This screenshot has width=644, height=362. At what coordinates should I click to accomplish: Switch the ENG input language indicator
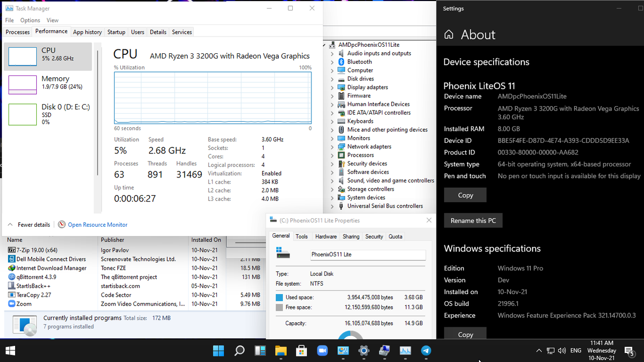pos(576,350)
